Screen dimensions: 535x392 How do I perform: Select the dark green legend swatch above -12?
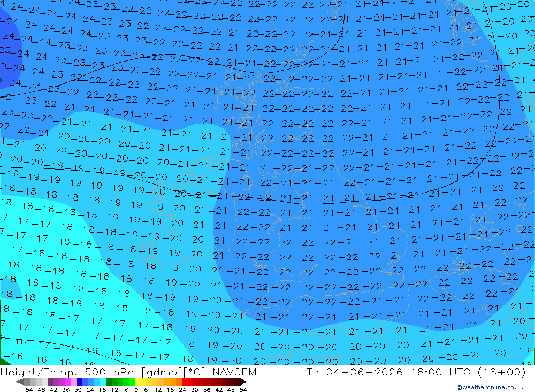[109, 381]
